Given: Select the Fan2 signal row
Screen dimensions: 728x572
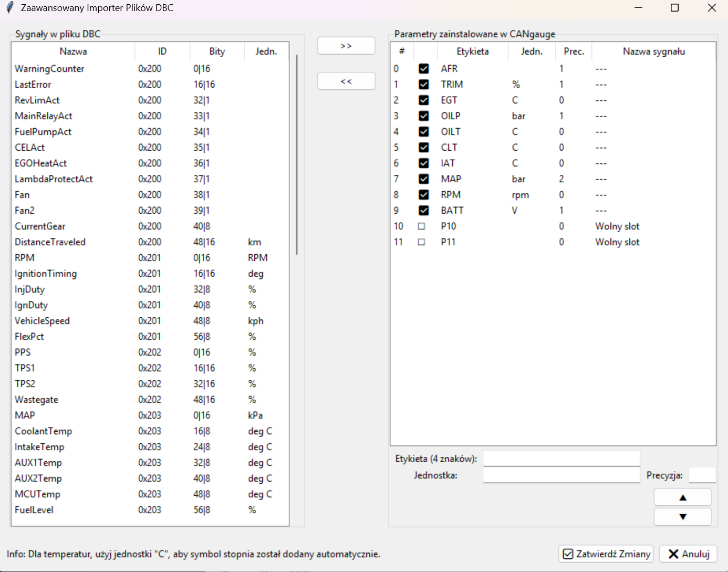Looking at the screenshot, I should (150, 211).
